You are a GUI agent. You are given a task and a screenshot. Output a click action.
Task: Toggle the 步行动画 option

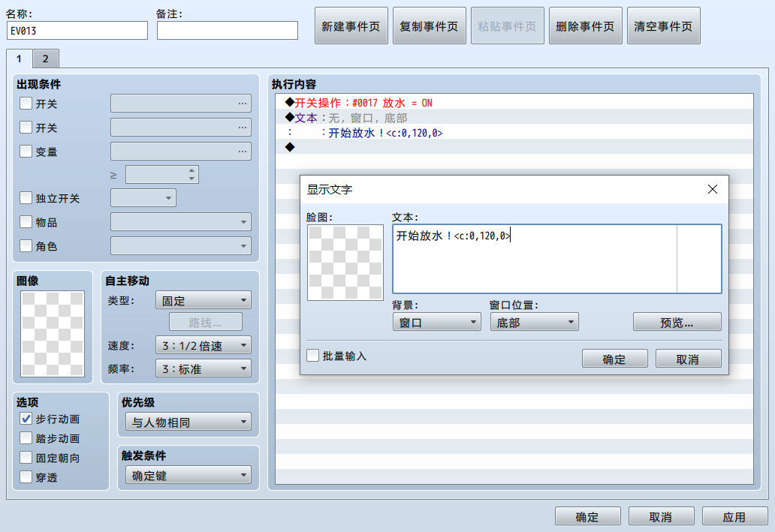click(x=26, y=419)
